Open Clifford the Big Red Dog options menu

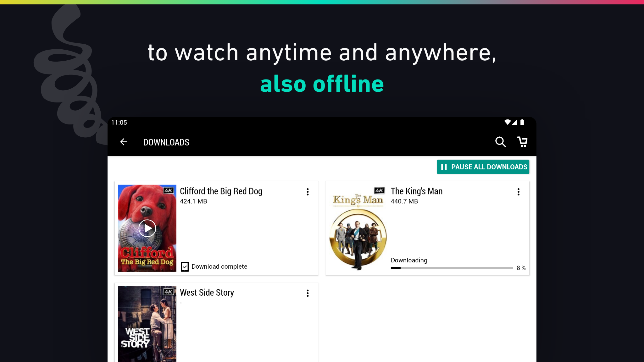308,192
